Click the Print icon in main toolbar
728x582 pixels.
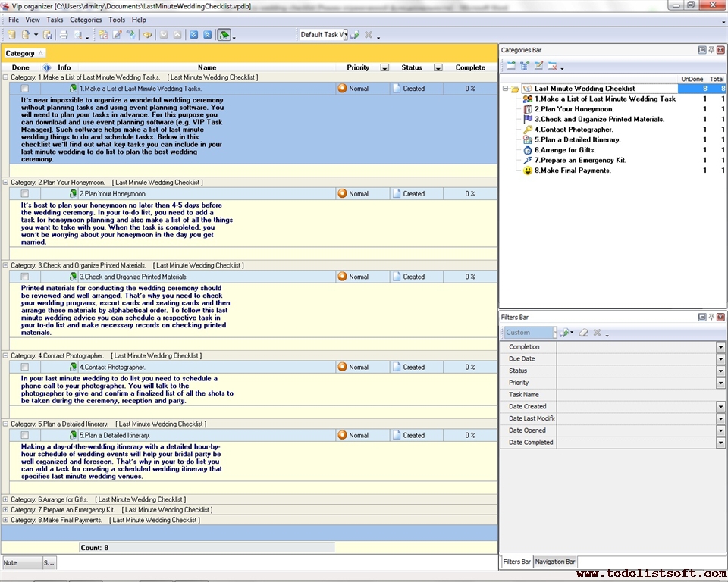coord(64,35)
